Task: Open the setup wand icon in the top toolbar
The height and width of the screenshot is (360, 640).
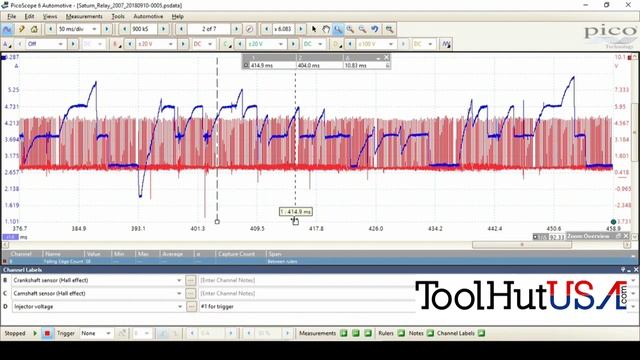Action: coord(22,29)
